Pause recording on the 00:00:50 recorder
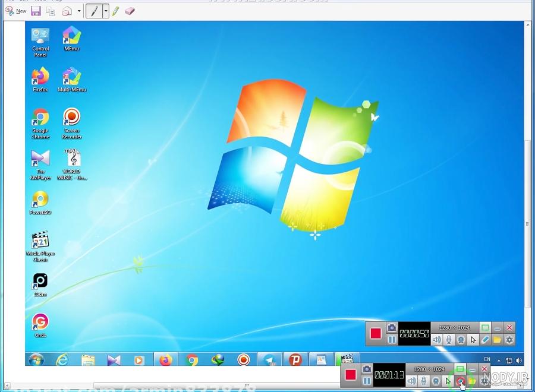 392,340
